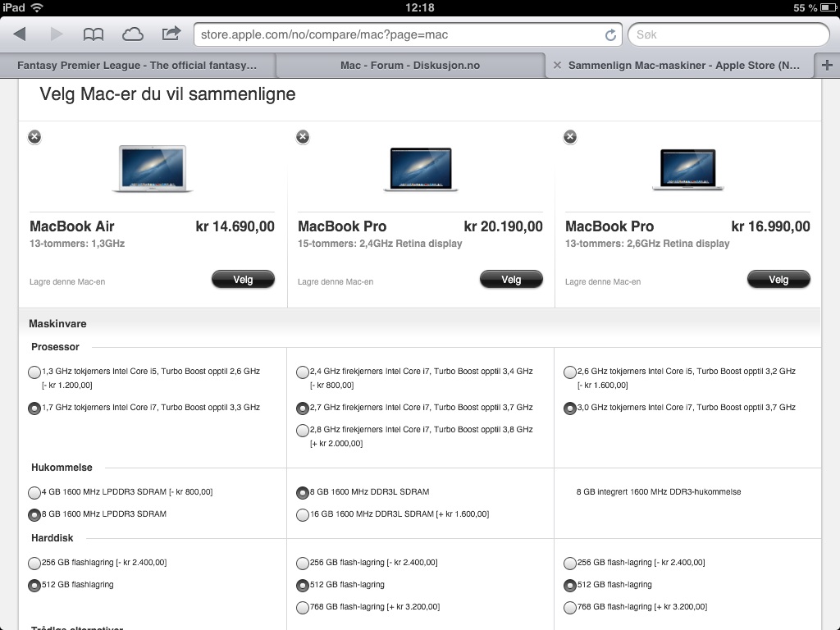
Task: Pick 768 GB flash-lagring for 15-tommers Pro
Action: [x=303, y=608]
